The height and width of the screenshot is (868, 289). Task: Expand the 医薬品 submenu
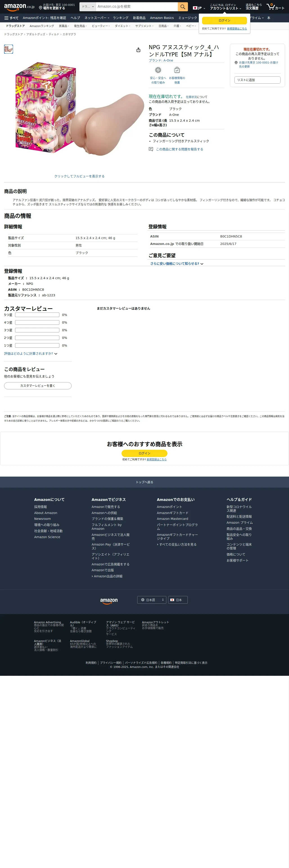pyautogui.click(x=64, y=26)
